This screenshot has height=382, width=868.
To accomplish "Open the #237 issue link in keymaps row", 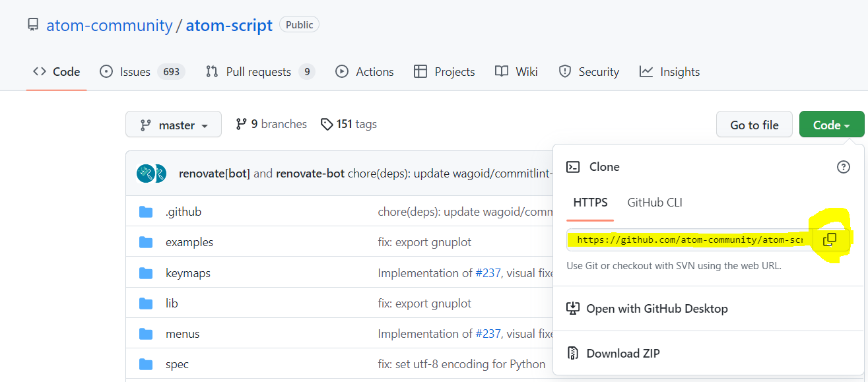I will [487, 273].
